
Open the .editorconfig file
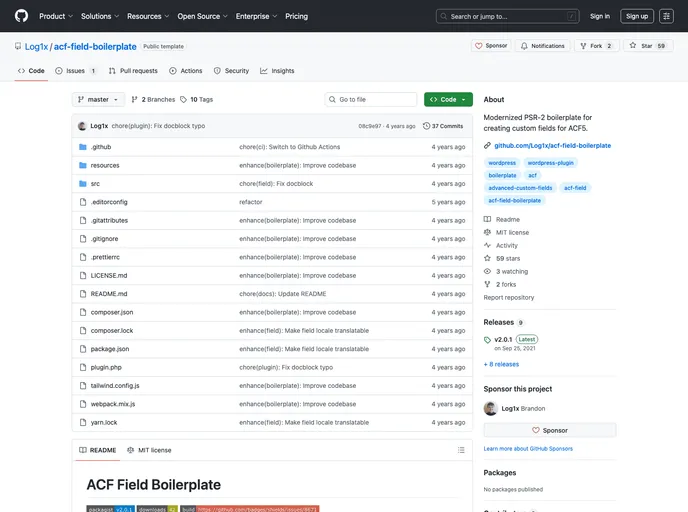pyautogui.click(x=109, y=202)
